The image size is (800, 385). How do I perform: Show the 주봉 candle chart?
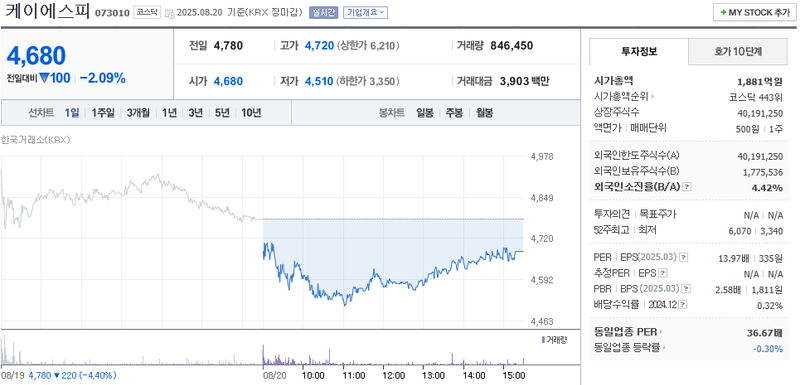pyautogui.click(x=454, y=113)
